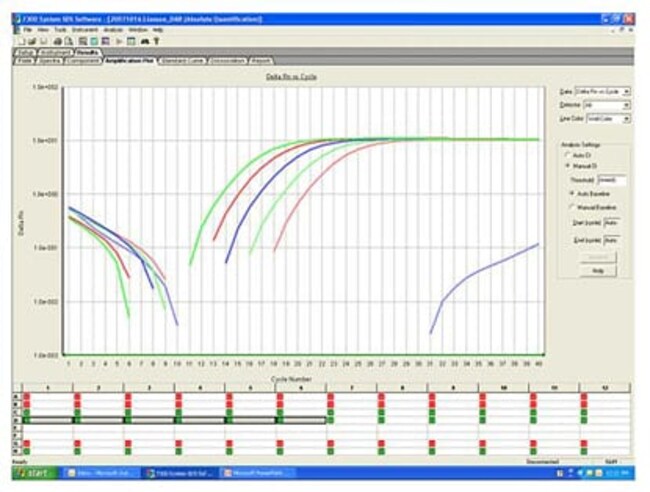Click the Print Preview toolbar icon
The height and width of the screenshot is (492, 650).
click(68, 41)
